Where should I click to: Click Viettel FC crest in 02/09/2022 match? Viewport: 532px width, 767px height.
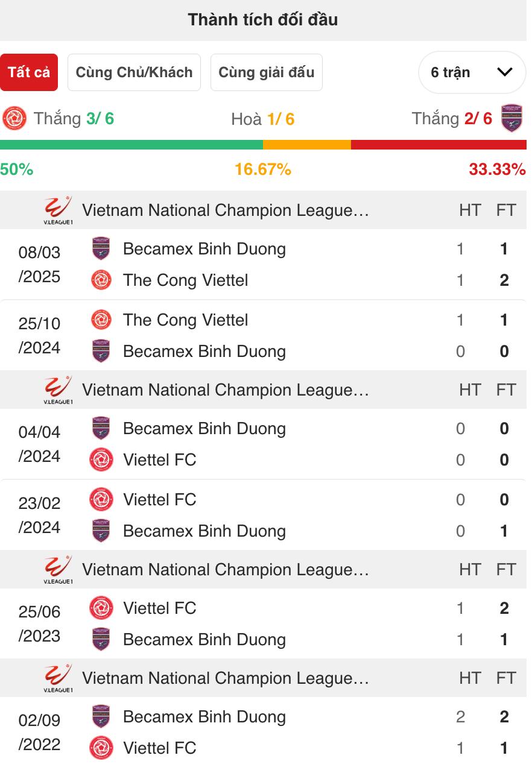(101, 748)
